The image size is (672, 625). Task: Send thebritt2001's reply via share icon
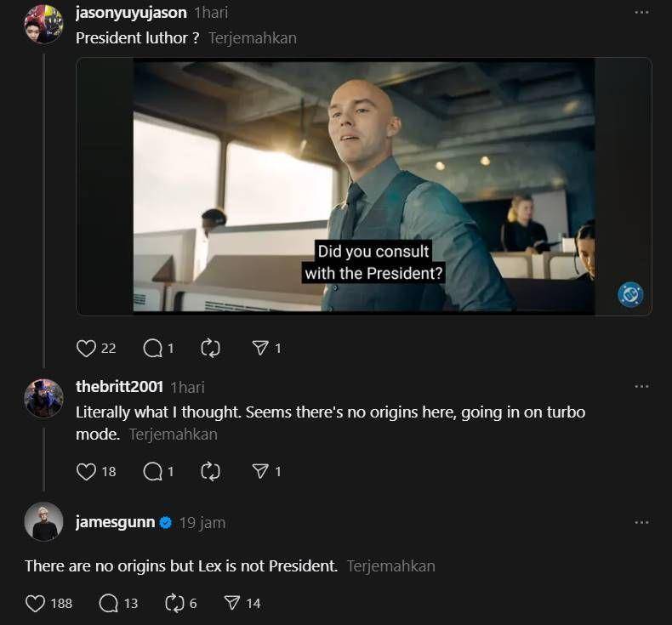(260, 472)
